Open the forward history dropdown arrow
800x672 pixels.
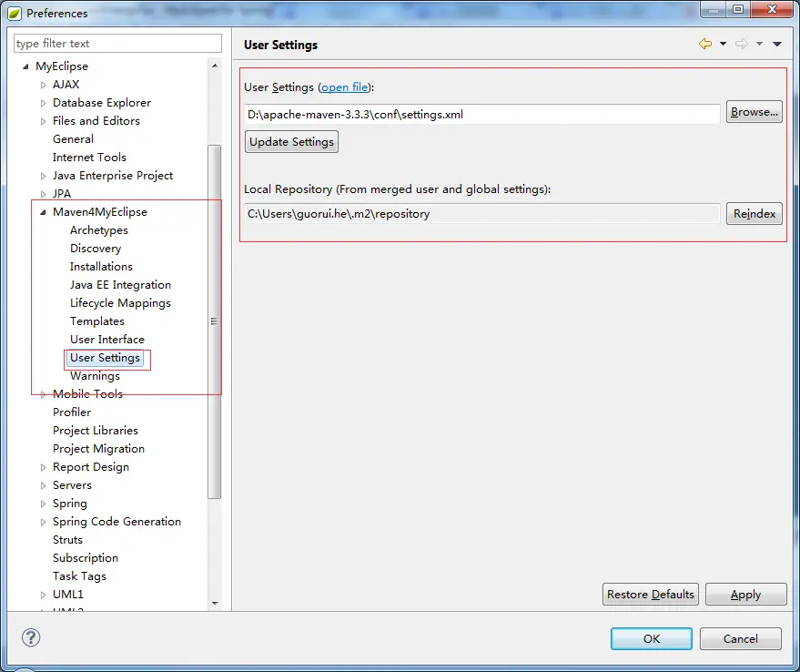pos(759,44)
